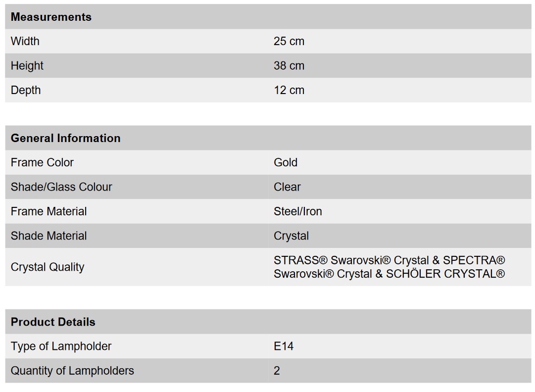
Task: Click the Steel/Iron frame material value
Action: (297, 211)
